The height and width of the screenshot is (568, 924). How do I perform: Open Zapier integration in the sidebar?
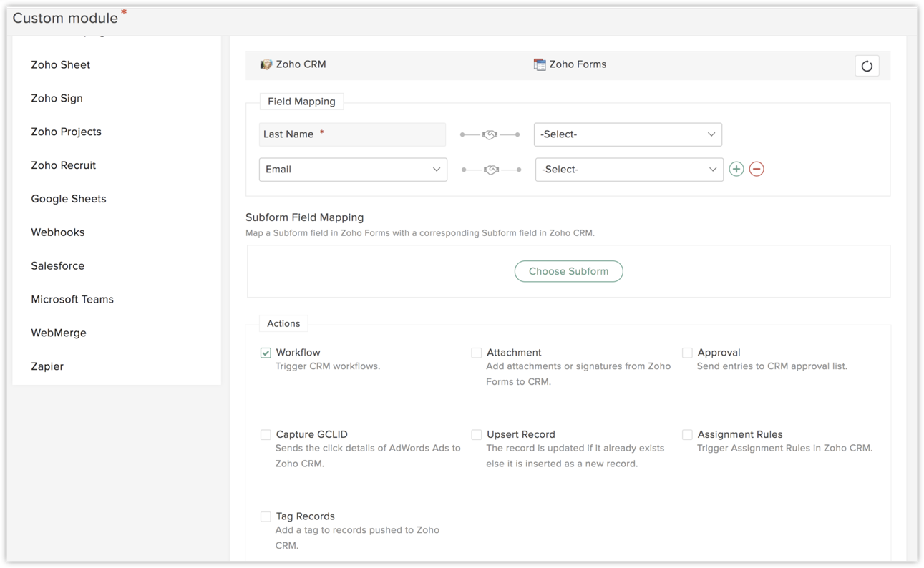(x=47, y=366)
